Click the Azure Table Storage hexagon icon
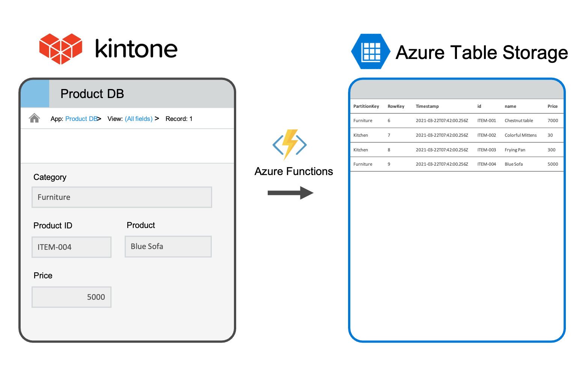Viewport: 588px width, 373px height. (x=371, y=51)
